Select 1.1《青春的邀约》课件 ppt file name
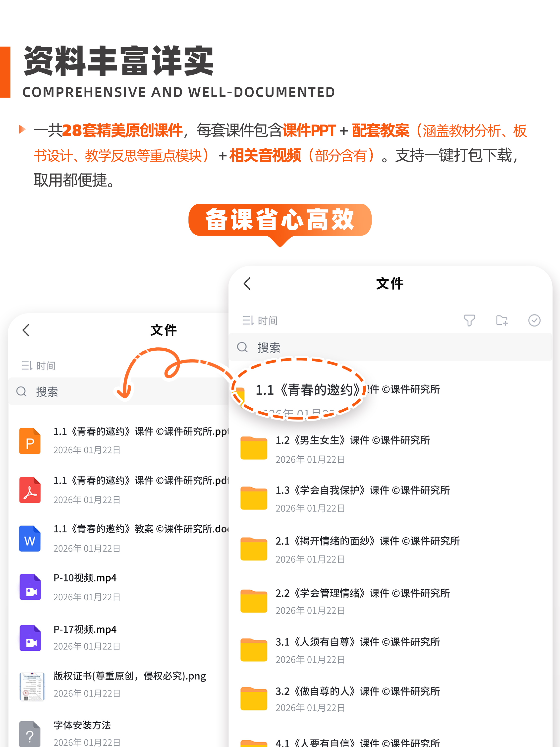The height and width of the screenshot is (747, 560). [141, 431]
